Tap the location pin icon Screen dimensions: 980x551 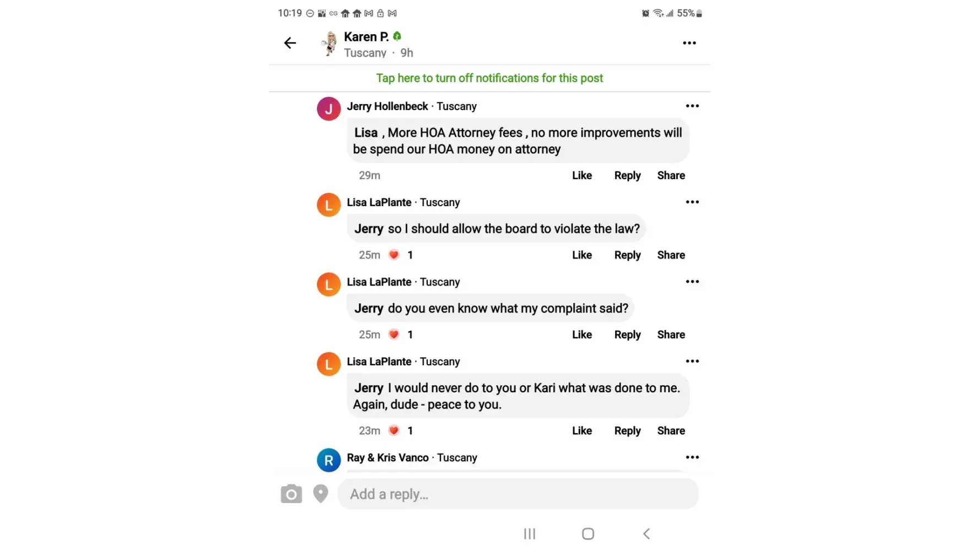[x=320, y=494]
